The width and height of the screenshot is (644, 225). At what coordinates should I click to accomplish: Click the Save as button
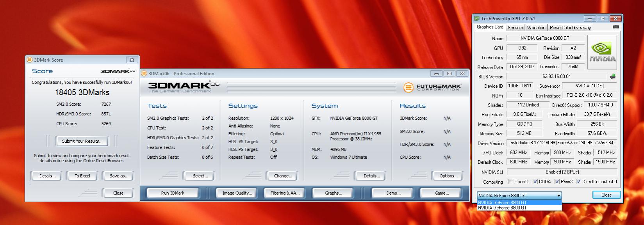point(119,176)
